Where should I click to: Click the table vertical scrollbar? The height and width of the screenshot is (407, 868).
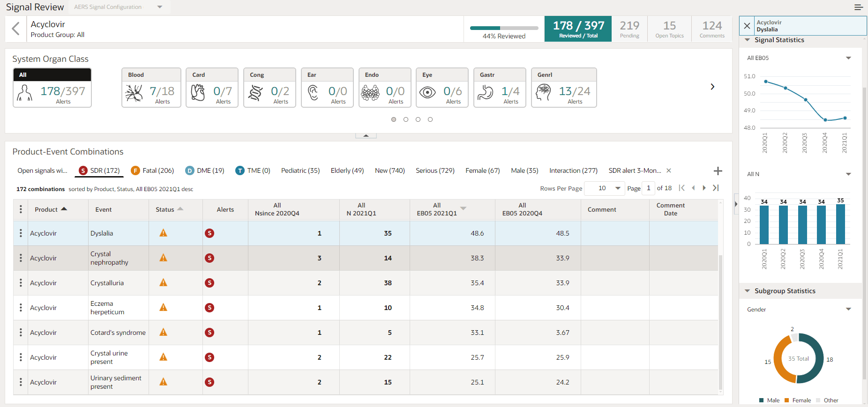(721, 322)
